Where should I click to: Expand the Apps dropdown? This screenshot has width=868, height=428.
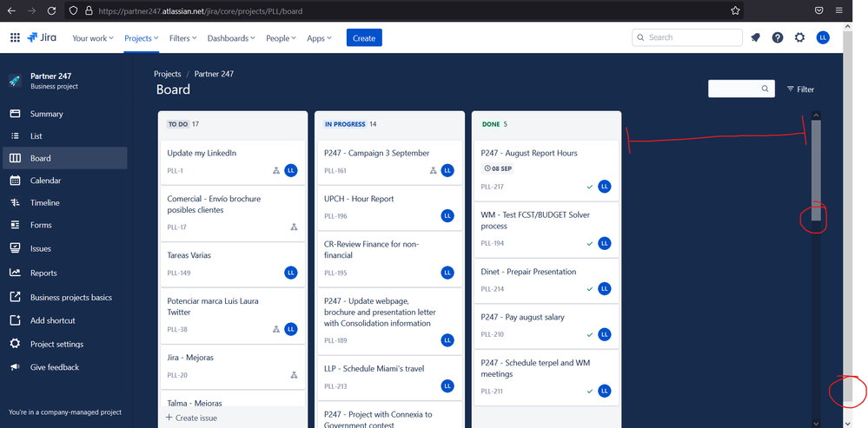[320, 38]
